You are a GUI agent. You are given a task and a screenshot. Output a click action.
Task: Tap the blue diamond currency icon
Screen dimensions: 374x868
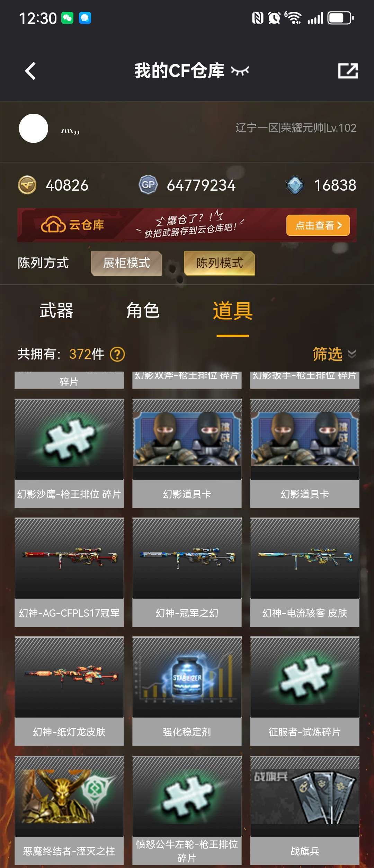295,185
